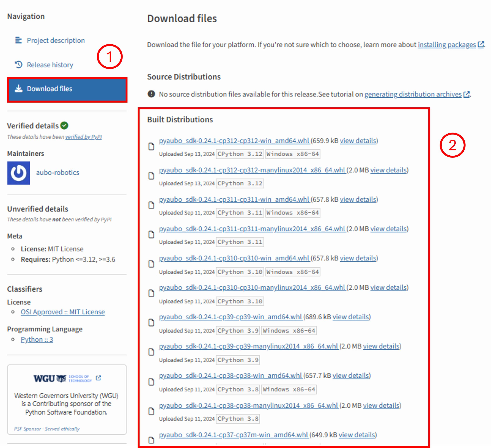491x448 pixels.
Task: Click file icon for cp39 manylinux2014 wheel
Action: coord(151,352)
